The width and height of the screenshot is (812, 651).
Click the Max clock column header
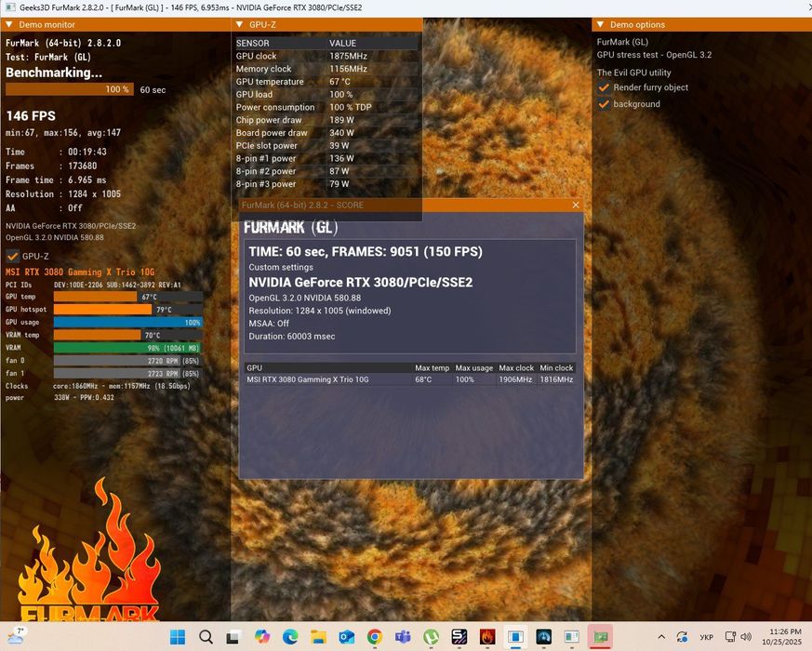coord(516,367)
